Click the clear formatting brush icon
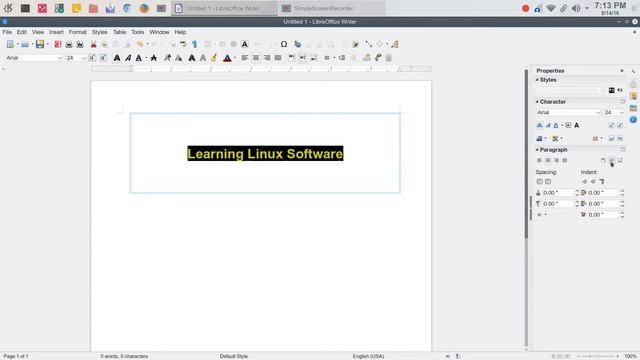The height and width of the screenshot is (360, 640). pyautogui.click(x=214, y=58)
